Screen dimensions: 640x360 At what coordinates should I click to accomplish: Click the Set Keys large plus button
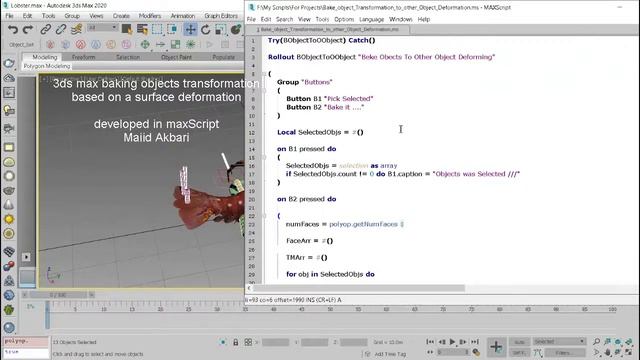pos(496,347)
